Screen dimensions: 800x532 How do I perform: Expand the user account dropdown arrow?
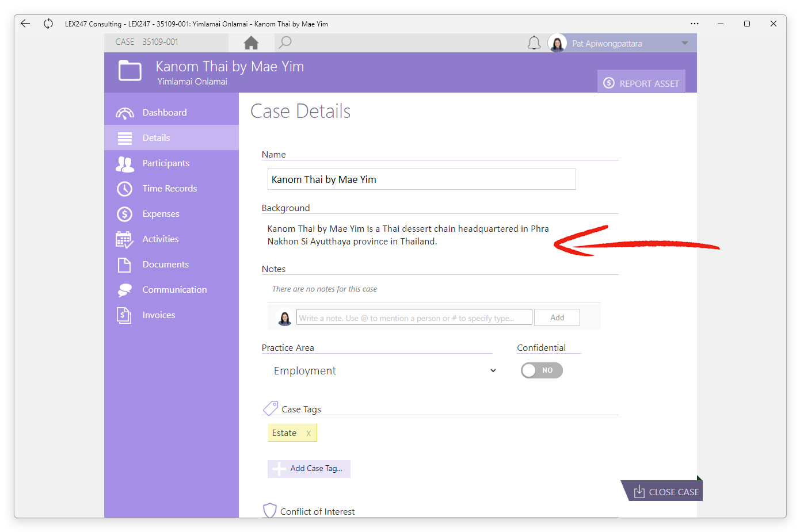[685, 43]
